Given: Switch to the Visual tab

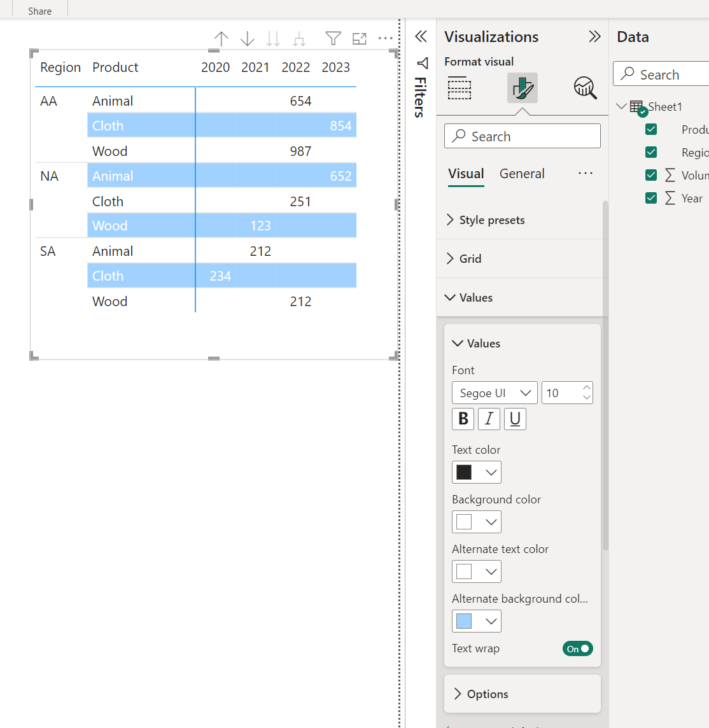Looking at the screenshot, I should (x=466, y=174).
